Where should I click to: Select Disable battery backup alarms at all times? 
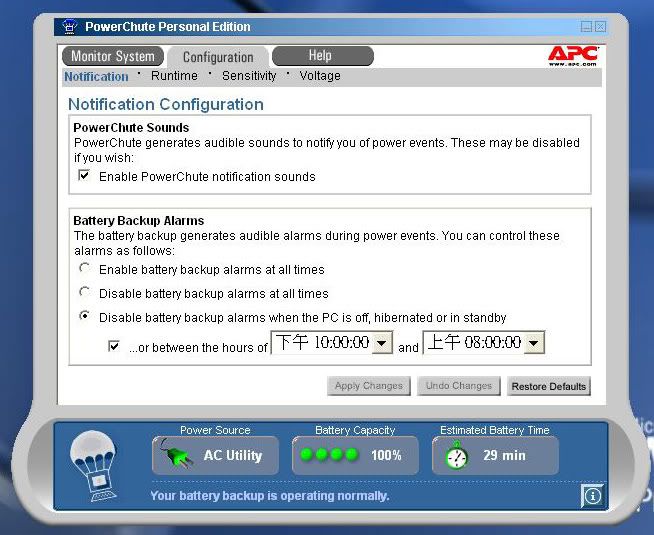(x=85, y=292)
